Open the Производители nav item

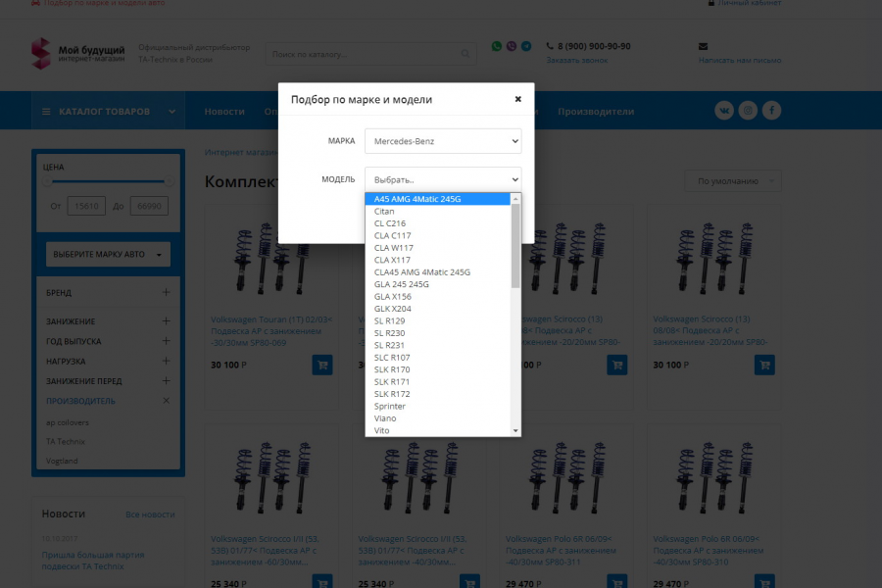[596, 112]
